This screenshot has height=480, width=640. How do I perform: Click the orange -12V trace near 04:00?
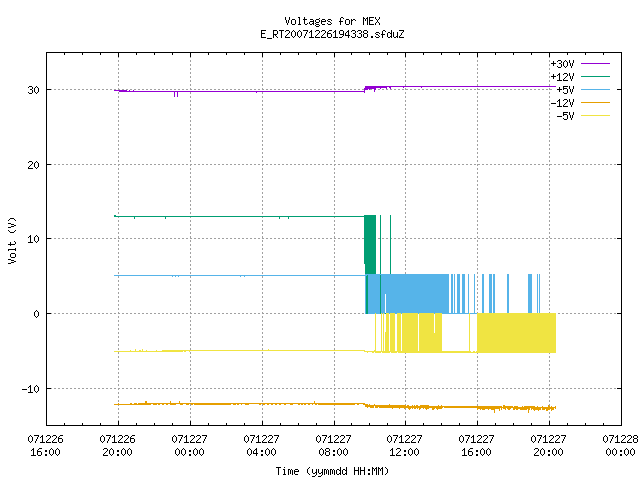coord(262,404)
